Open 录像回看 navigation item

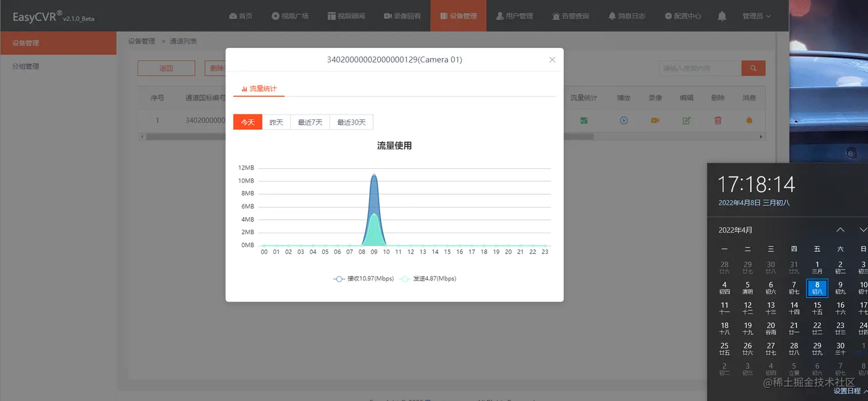(x=402, y=16)
